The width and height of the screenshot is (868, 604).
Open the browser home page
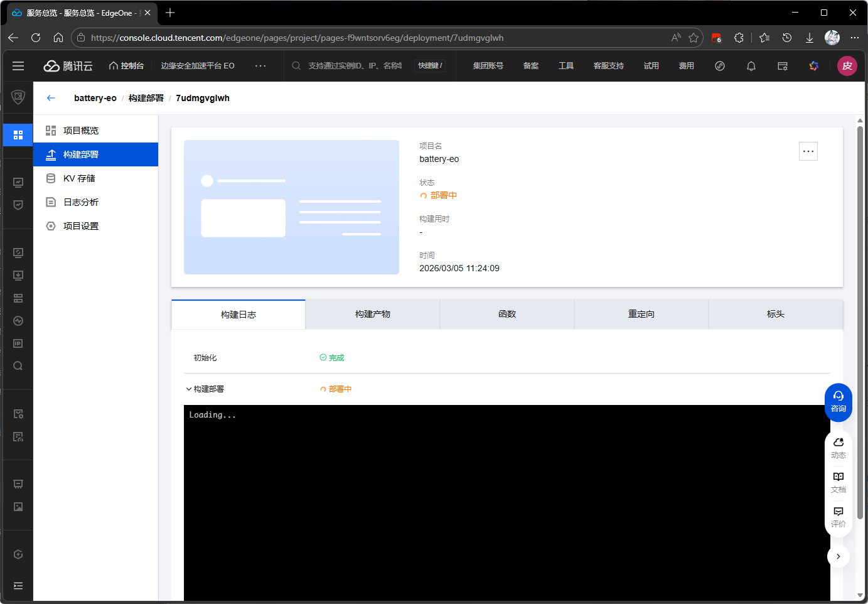coord(58,38)
